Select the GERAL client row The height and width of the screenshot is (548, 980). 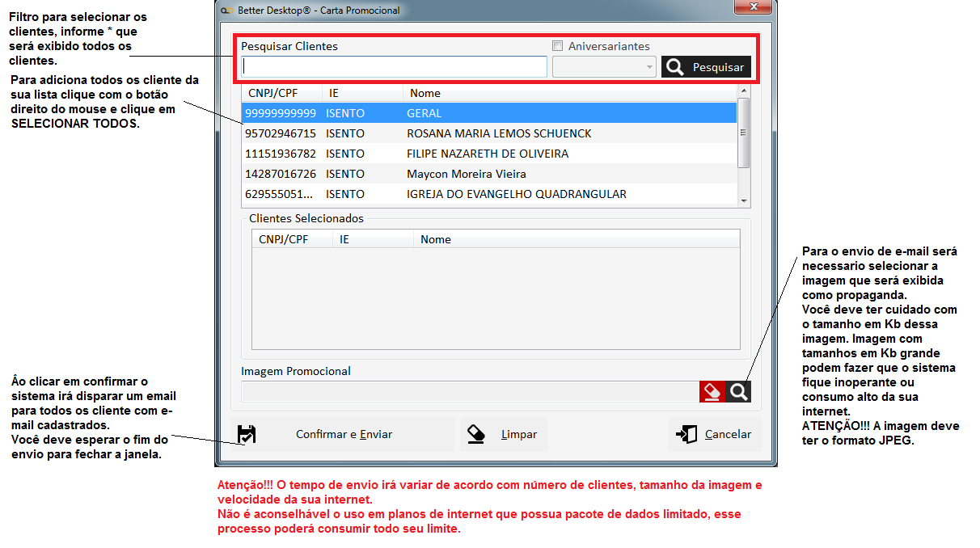(x=488, y=113)
